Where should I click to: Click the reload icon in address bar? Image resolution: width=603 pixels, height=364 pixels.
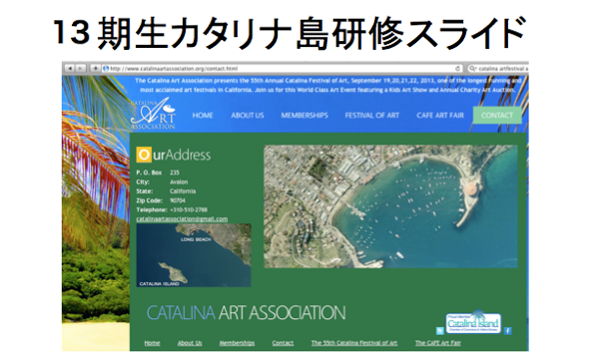457,69
